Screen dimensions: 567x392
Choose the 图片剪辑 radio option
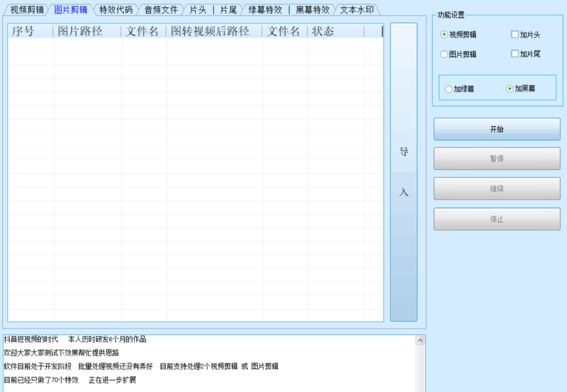(x=444, y=54)
